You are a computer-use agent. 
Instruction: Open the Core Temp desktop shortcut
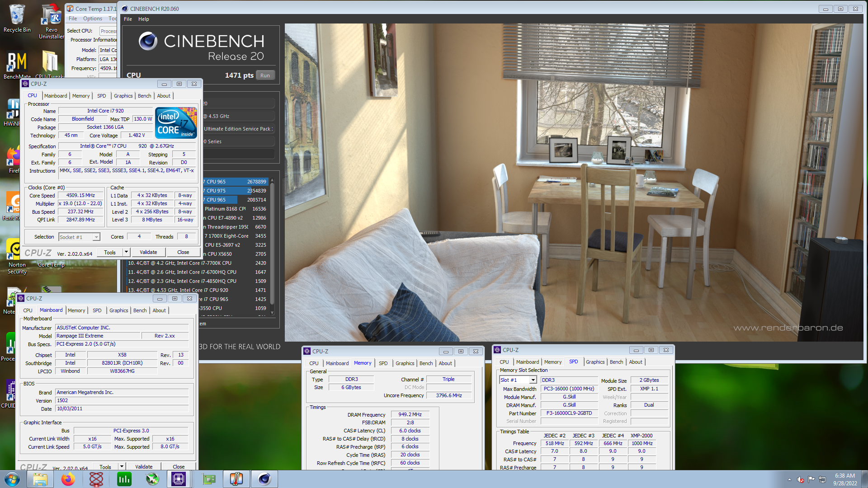(x=51, y=265)
